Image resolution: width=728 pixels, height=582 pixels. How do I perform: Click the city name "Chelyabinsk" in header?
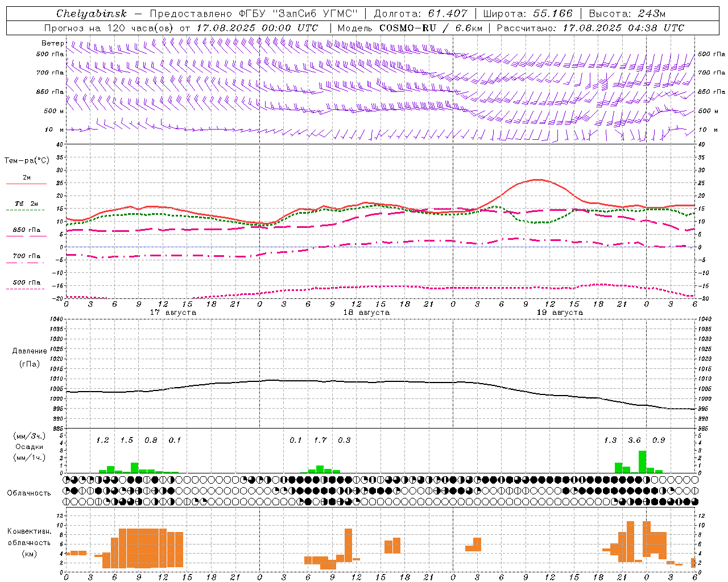pos(92,14)
